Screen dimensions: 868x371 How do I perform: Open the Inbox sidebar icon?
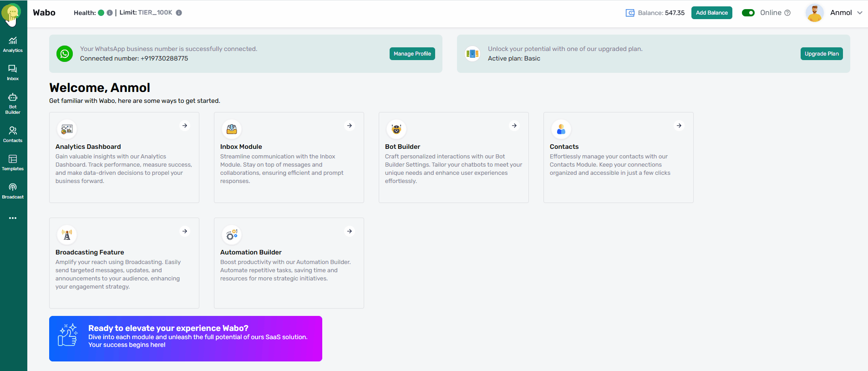[13, 72]
